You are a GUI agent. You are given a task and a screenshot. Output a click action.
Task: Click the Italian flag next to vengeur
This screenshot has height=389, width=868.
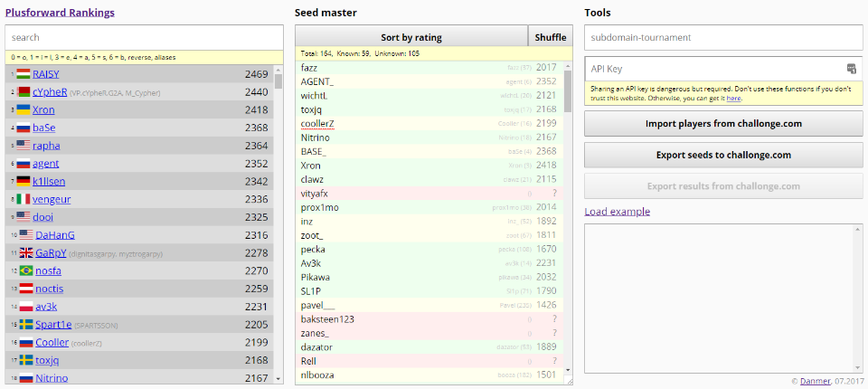[24, 199]
